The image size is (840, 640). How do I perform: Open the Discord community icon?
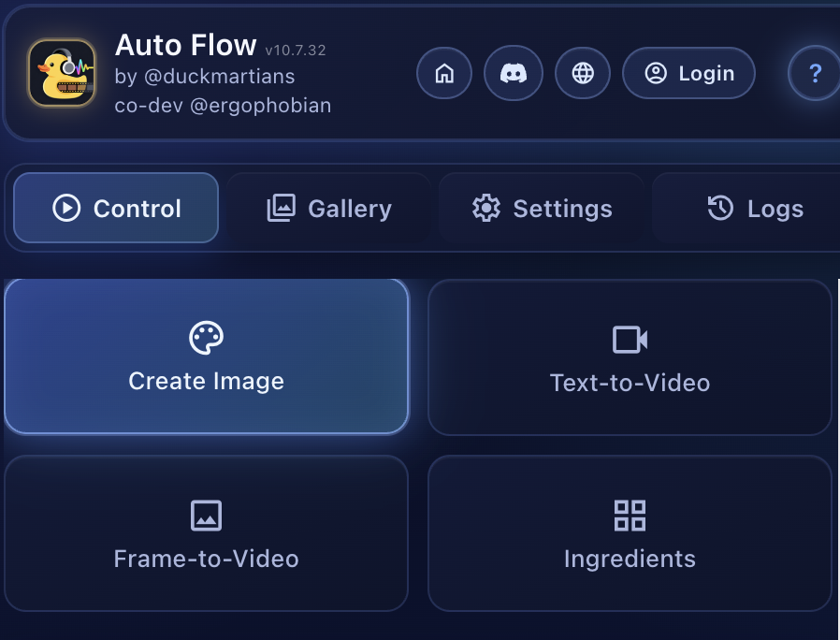click(x=514, y=73)
